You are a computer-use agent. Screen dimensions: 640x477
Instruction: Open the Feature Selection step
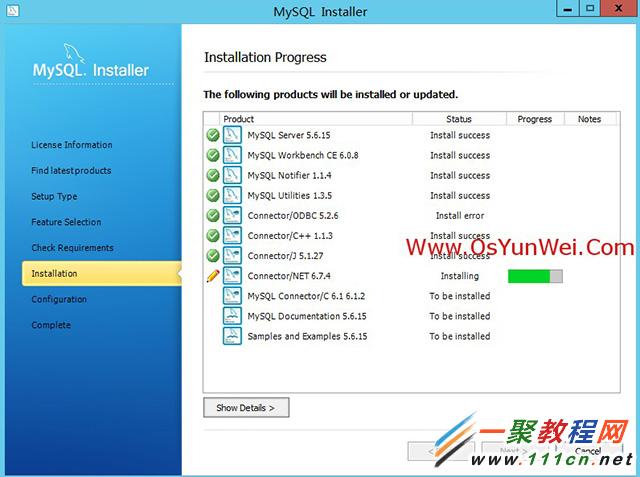66,222
